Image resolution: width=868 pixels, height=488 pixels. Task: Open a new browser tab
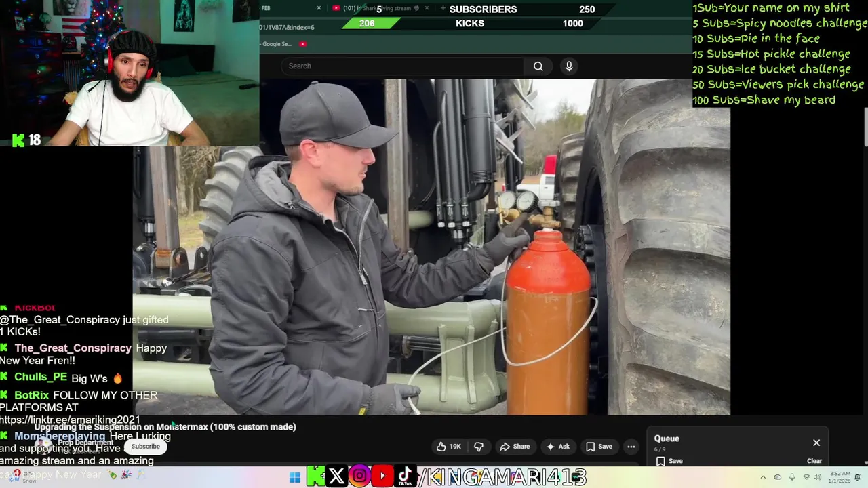(x=443, y=8)
